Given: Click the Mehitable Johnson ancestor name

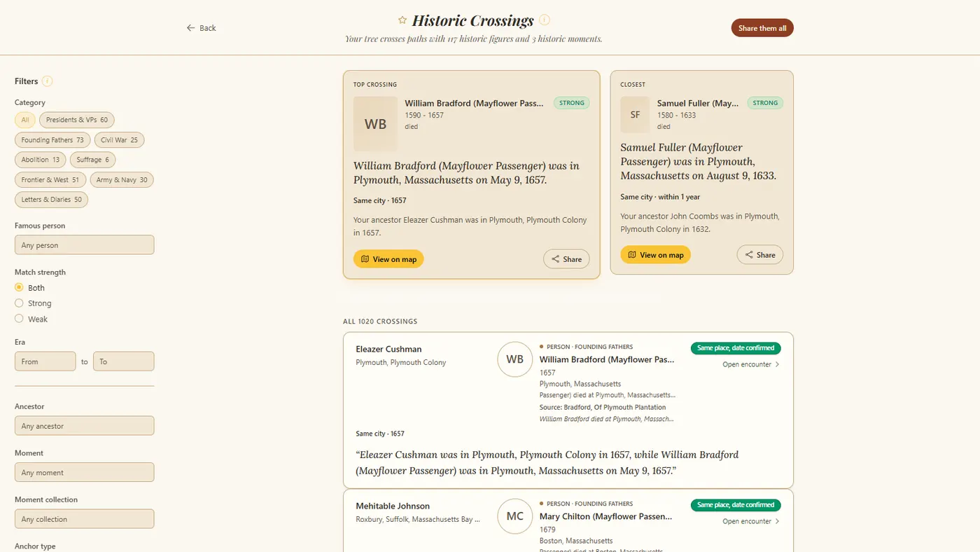Looking at the screenshot, I should pos(393,506).
